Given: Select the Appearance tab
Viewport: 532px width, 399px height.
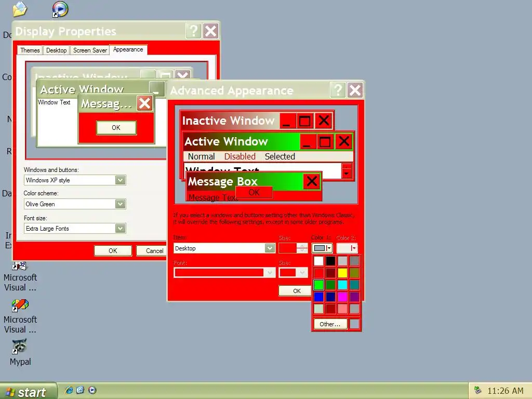Looking at the screenshot, I should [128, 49].
